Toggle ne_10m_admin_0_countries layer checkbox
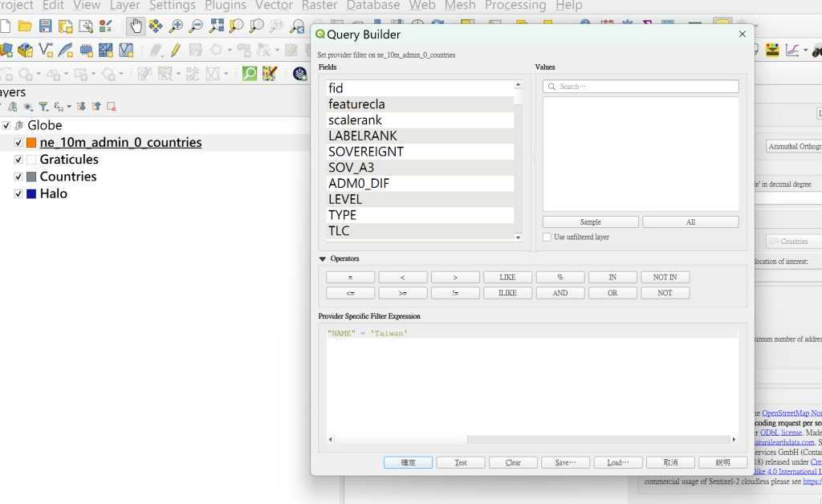Viewport: 822px width, 504px height. coord(18,143)
